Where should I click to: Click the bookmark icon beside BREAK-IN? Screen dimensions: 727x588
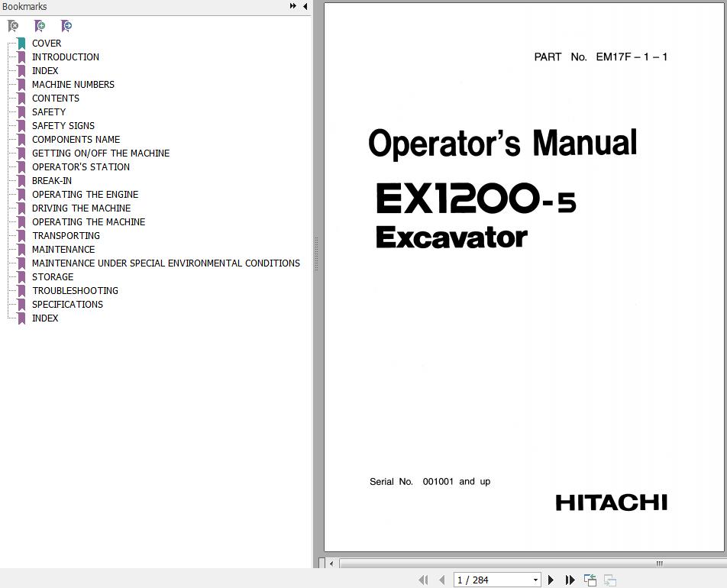(x=21, y=181)
